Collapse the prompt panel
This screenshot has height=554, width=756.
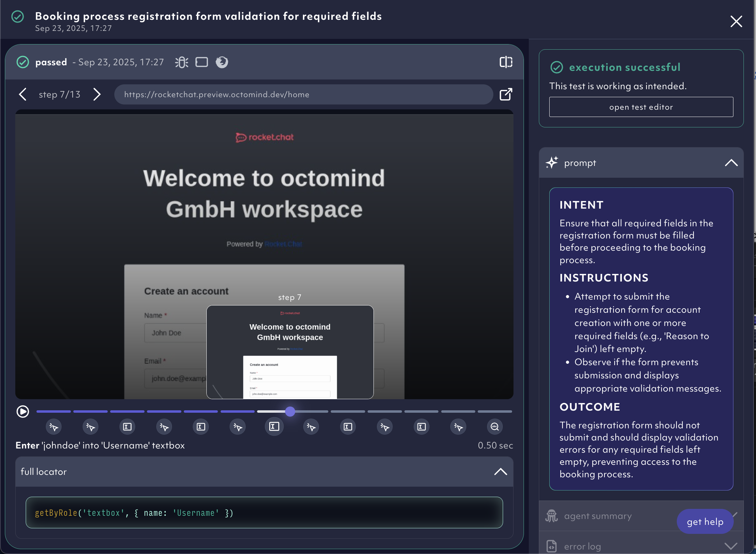pos(731,163)
